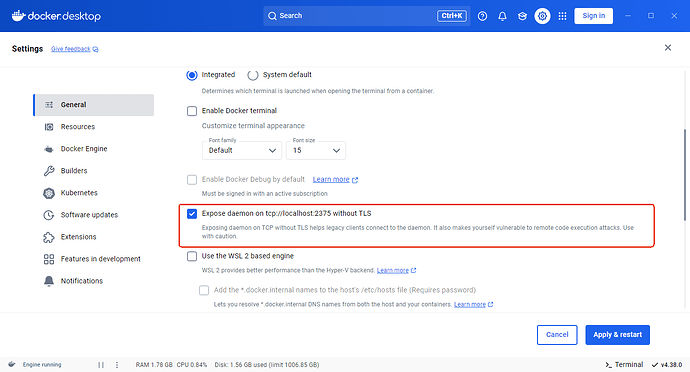This screenshot has height=372, width=690.
Task: Click into the Search field
Action: 367,16
